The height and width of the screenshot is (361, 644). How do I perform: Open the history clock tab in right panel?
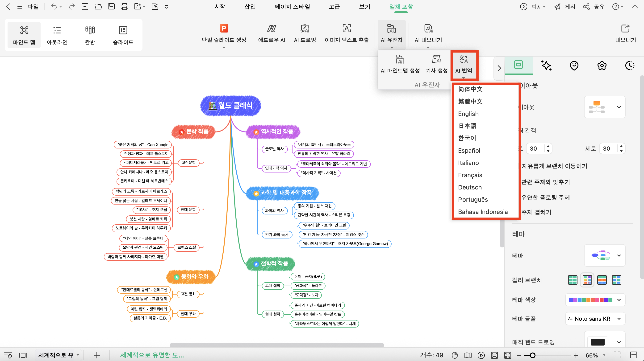point(630,66)
